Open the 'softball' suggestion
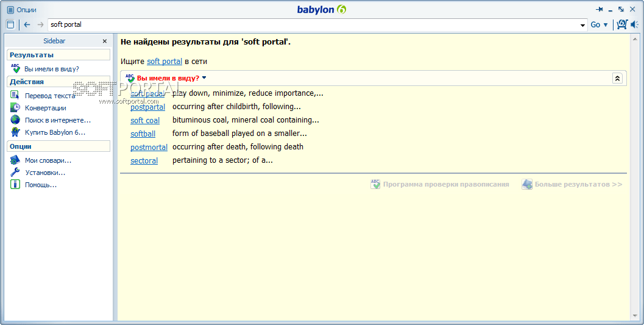The width and height of the screenshot is (644, 325). click(x=143, y=134)
